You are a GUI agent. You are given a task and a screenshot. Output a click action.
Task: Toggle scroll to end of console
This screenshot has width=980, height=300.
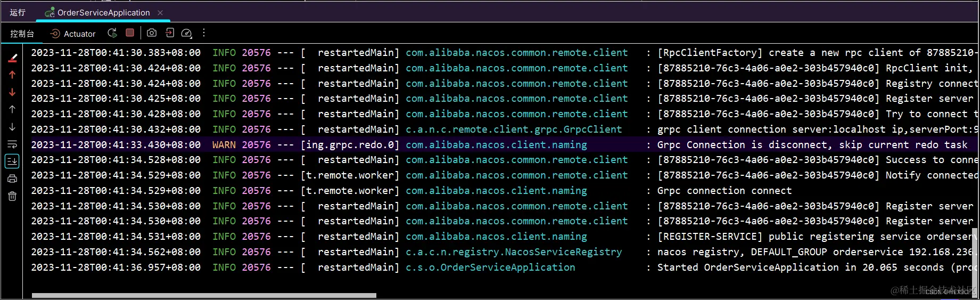coord(12,161)
